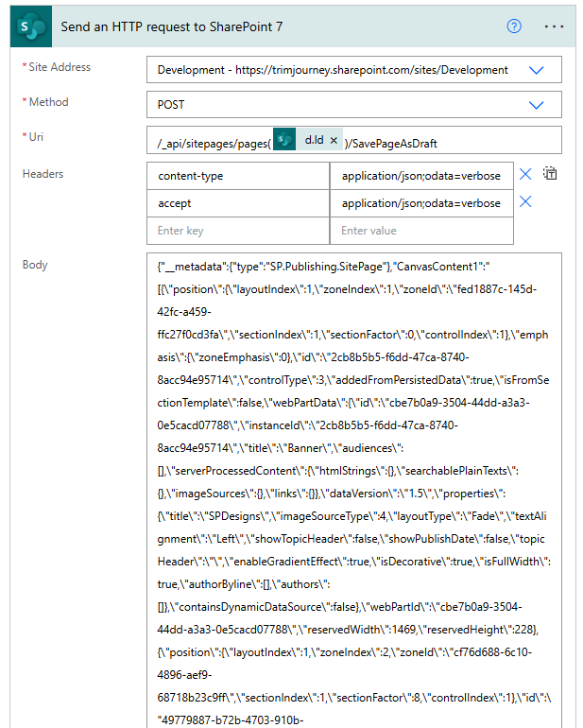Click the Method label

coord(48,102)
